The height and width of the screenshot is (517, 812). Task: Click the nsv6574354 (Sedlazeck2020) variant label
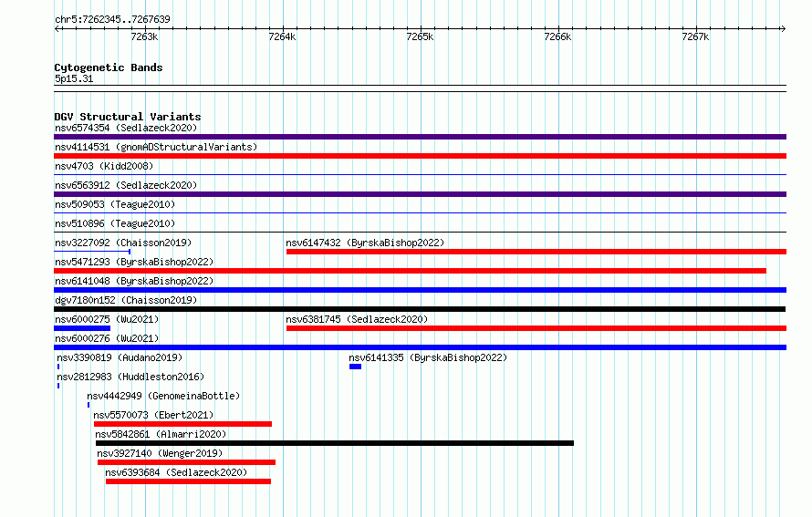(126, 128)
